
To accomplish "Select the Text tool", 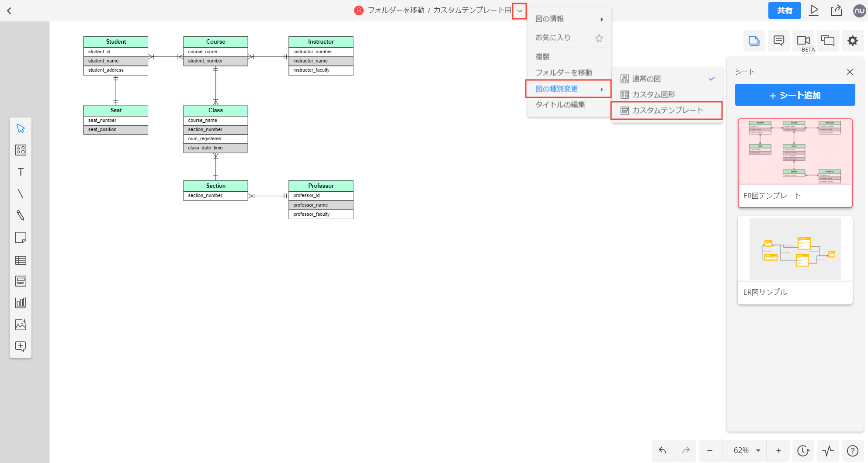I will click(21, 172).
